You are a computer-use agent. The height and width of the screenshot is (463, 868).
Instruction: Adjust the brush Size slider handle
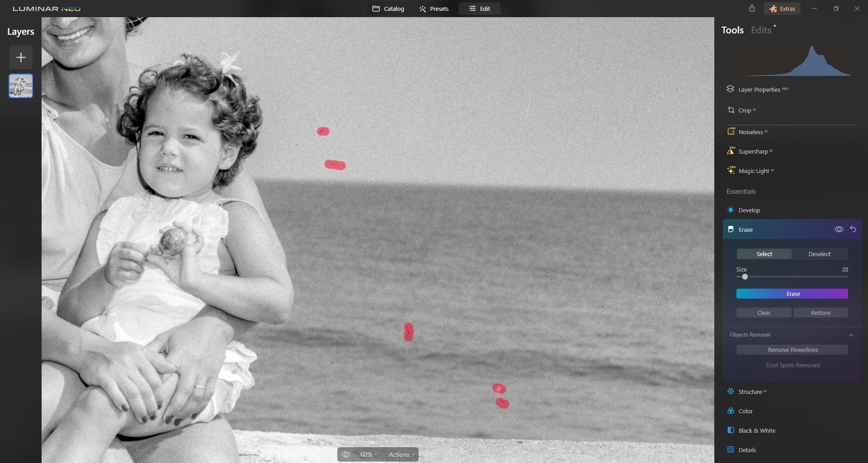(x=745, y=277)
